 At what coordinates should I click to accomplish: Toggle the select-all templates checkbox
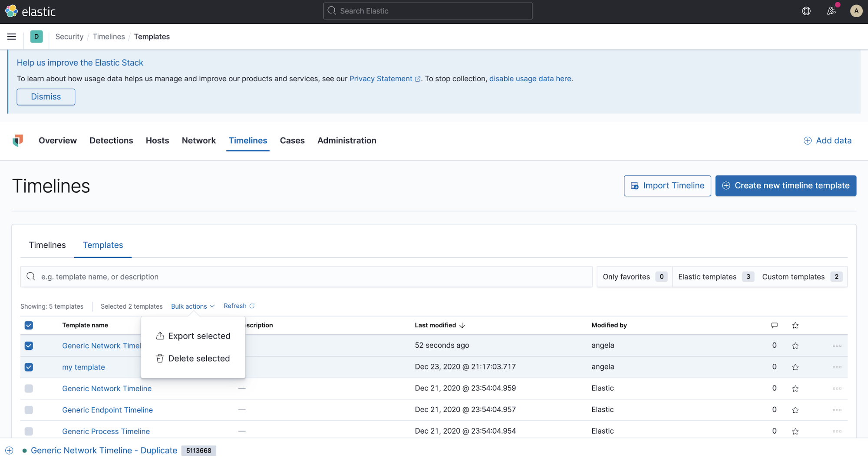[x=29, y=326]
